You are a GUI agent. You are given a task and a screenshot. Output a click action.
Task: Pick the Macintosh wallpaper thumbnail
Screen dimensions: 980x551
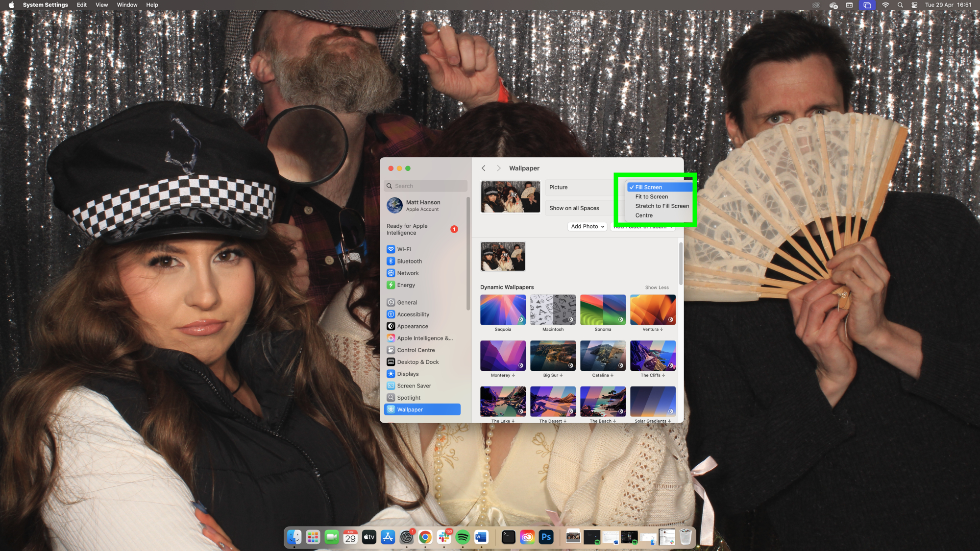click(x=553, y=310)
